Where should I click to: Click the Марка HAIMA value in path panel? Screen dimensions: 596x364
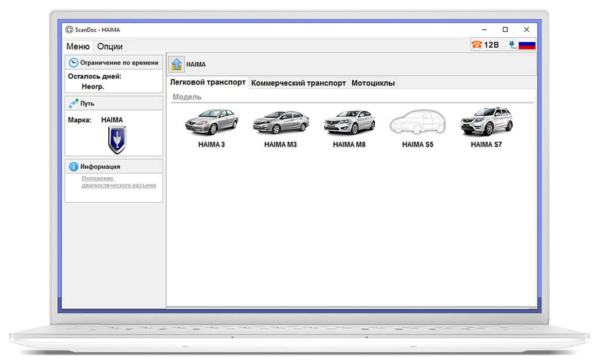112,120
